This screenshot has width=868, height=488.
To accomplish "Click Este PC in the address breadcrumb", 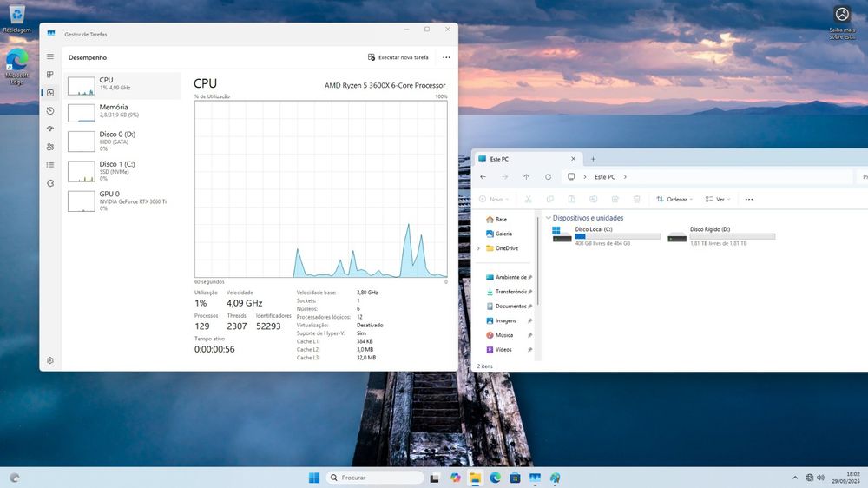I will pyautogui.click(x=604, y=176).
